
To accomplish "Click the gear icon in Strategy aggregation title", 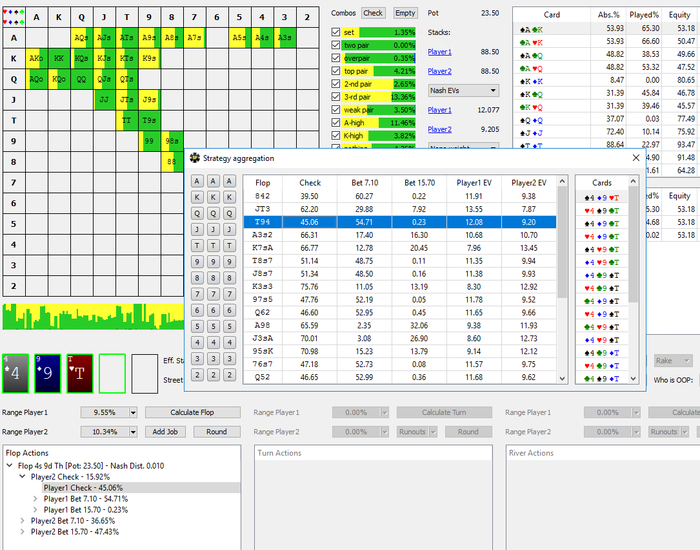I will coord(195,158).
